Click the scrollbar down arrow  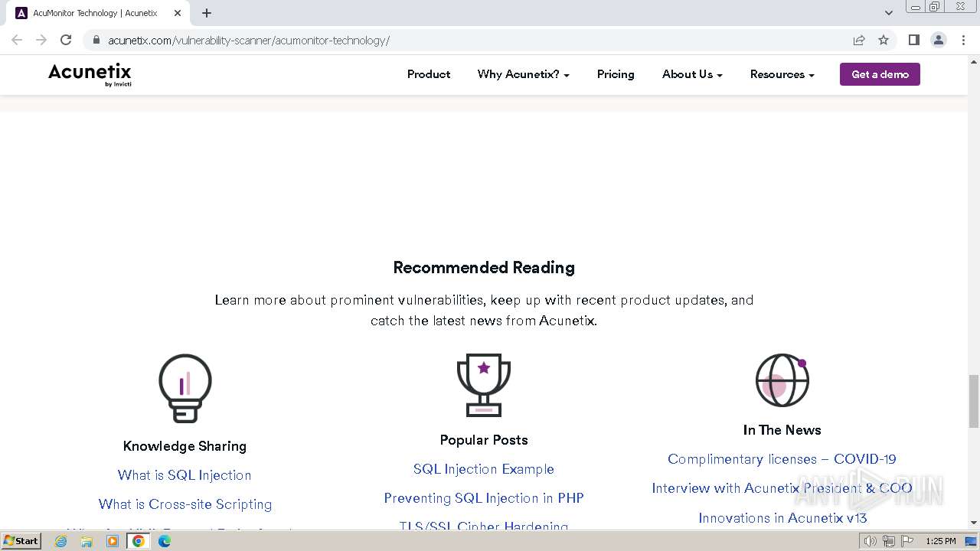(974, 523)
